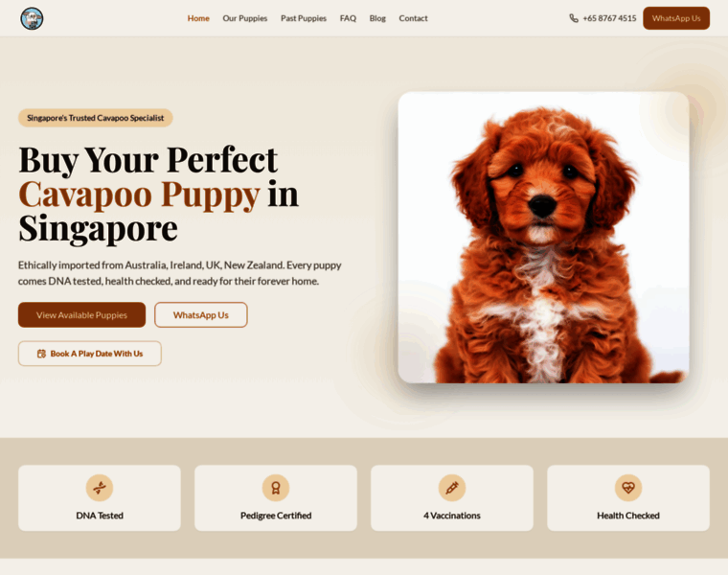
Task: Go to the Our Puppies page
Action: point(244,18)
